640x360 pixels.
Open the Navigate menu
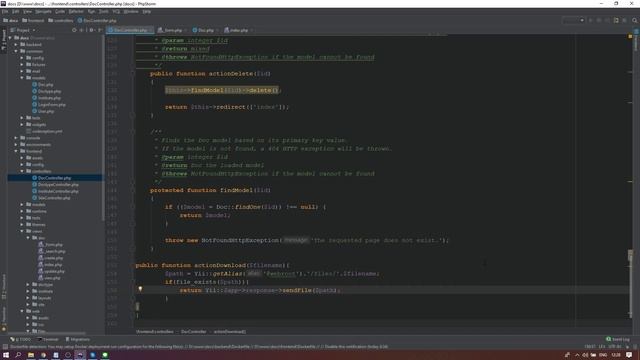click(x=43, y=11)
